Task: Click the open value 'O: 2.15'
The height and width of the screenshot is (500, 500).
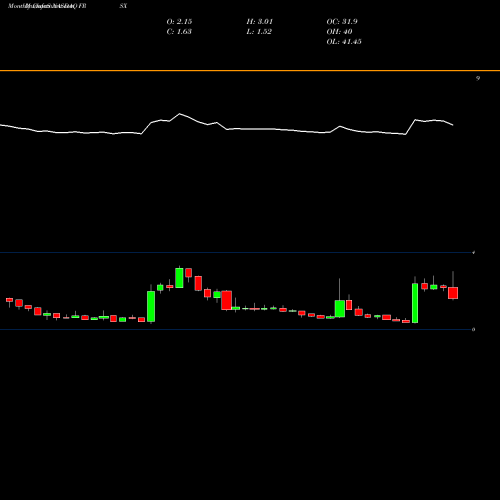Action: click(179, 22)
